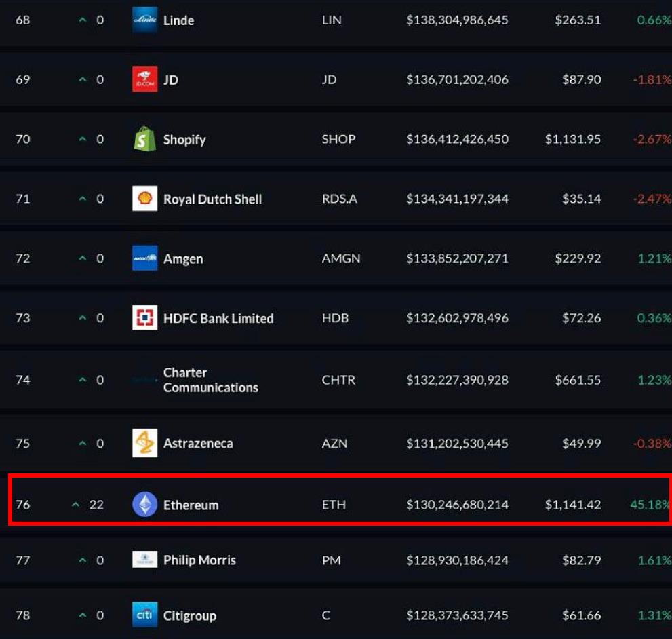Click Linde's market cap $138,304,986,645
672x639 pixels.
[457, 20]
